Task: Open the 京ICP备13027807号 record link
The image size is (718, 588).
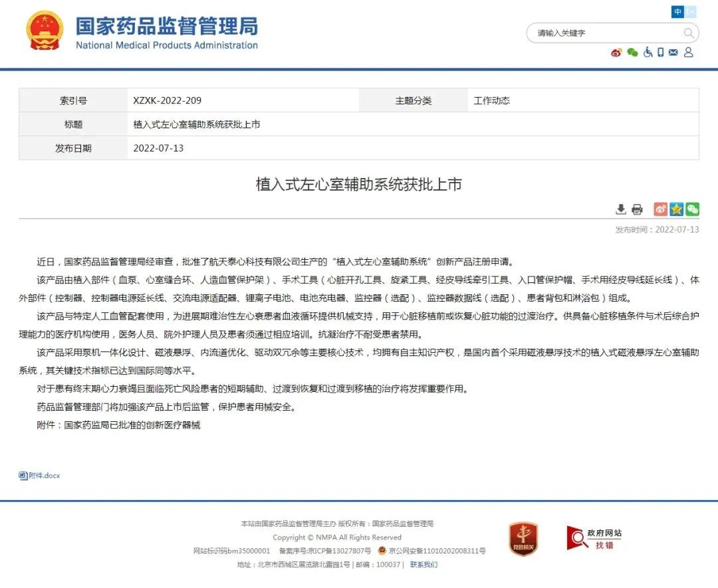Action: (x=339, y=551)
